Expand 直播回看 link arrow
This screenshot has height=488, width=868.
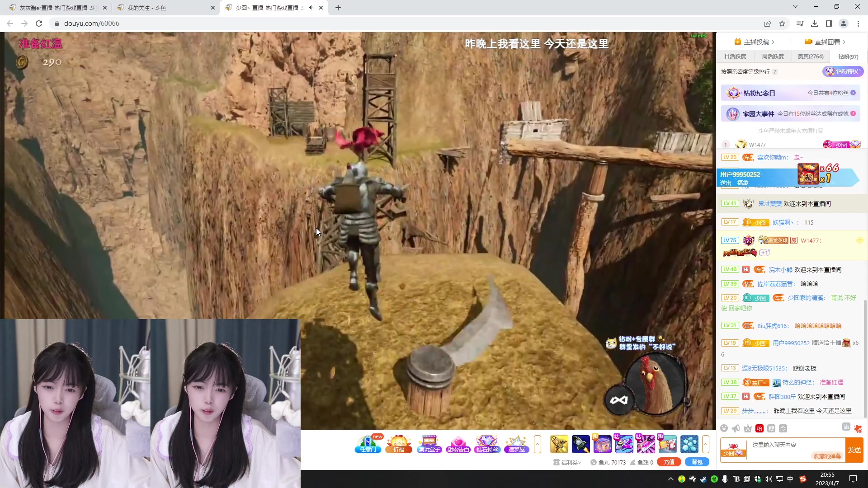[x=844, y=42]
